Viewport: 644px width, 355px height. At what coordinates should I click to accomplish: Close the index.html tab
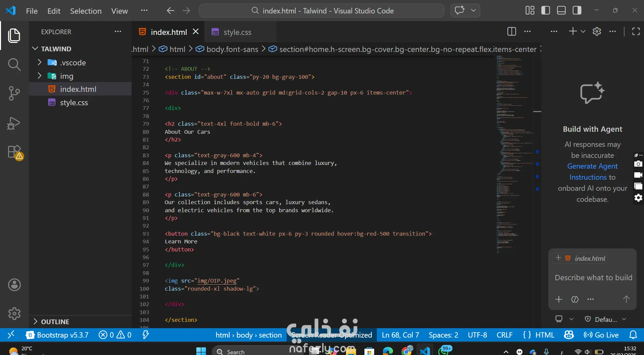click(x=196, y=32)
